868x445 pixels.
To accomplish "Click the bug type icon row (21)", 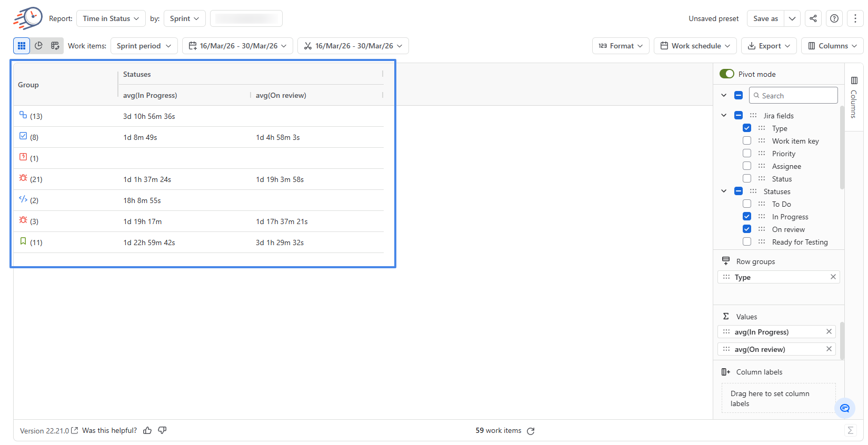I will [23, 178].
